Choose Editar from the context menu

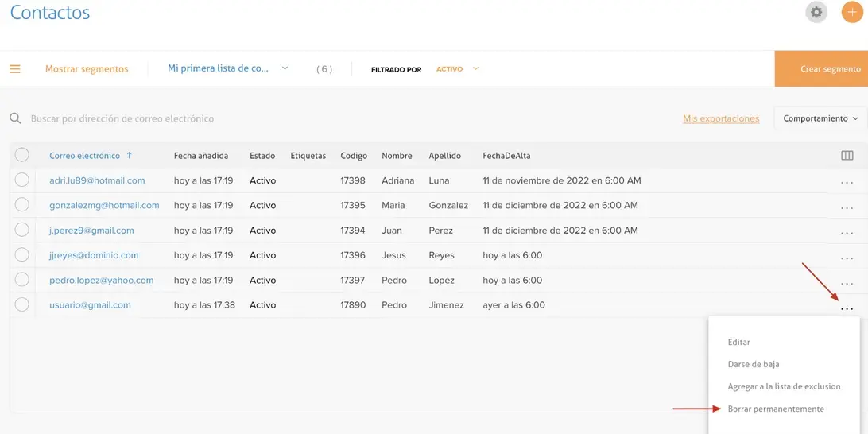pyautogui.click(x=739, y=342)
